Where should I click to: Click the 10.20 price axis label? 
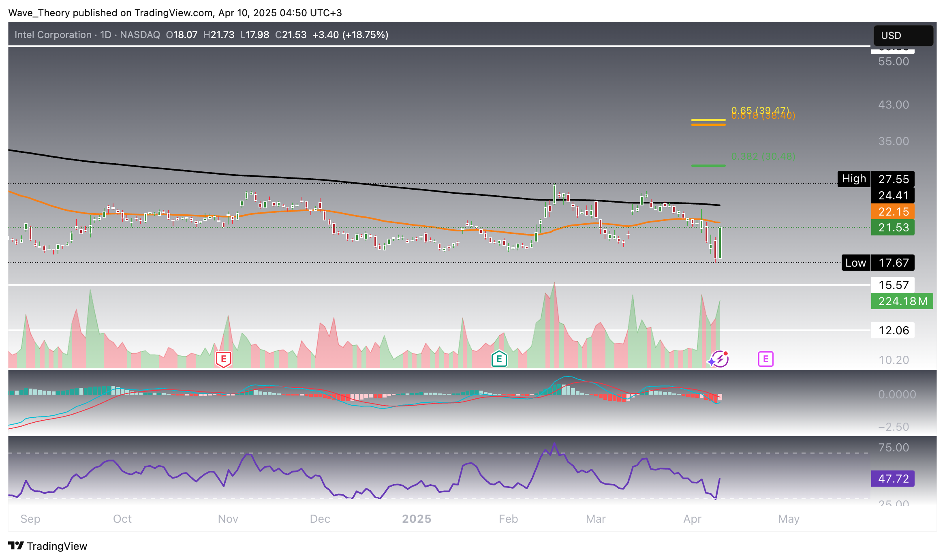(894, 360)
